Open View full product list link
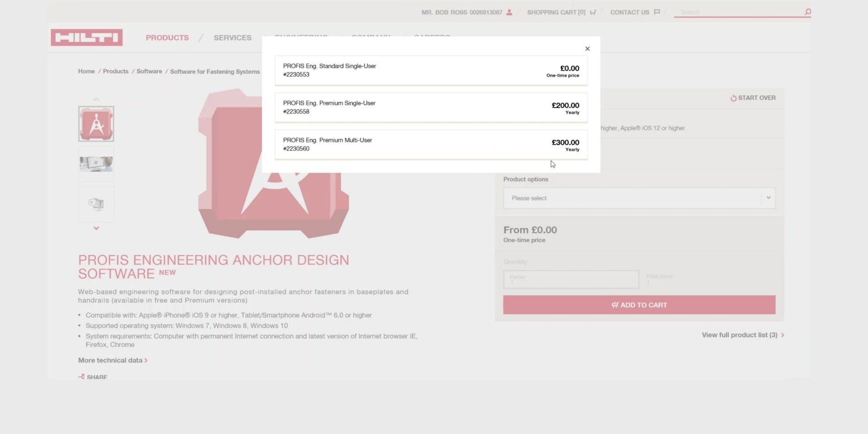Viewport: 868px width, 434px height. click(739, 335)
